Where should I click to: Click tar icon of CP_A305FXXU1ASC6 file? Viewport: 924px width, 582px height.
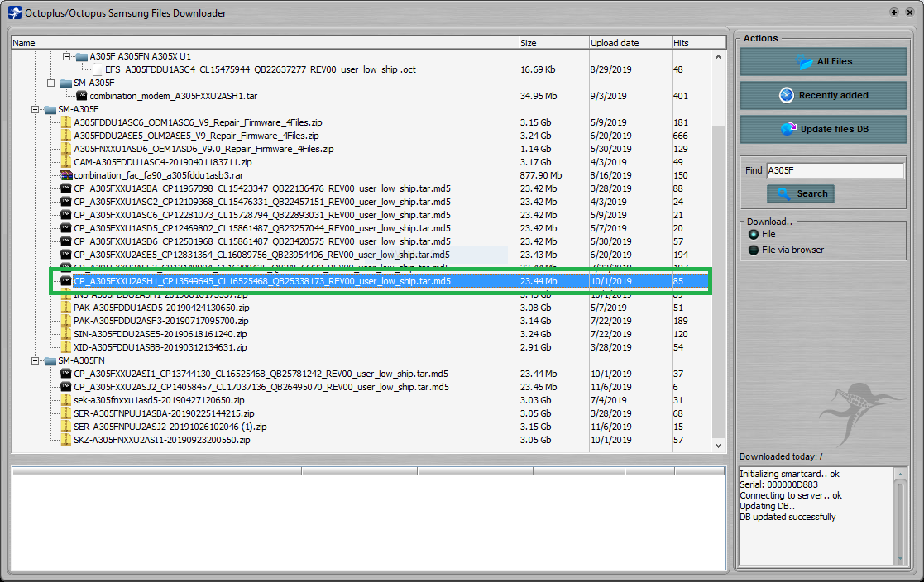pyautogui.click(x=65, y=215)
